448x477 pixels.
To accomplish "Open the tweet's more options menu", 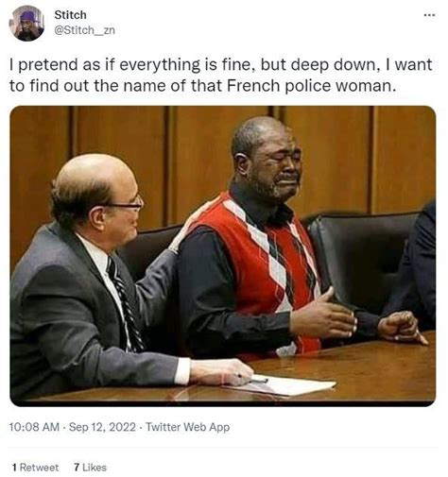I will point(430,15).
